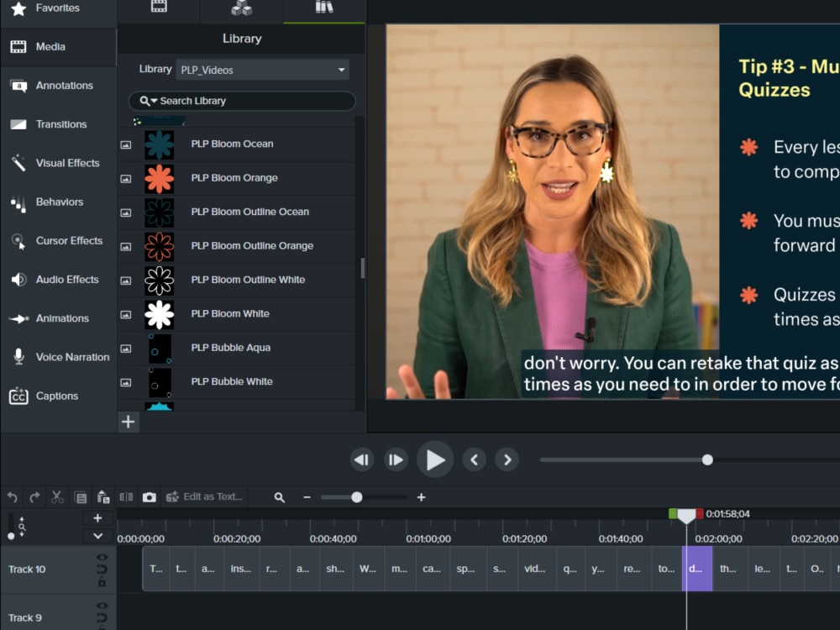Click the red out-point playhead marker
This screenshot has height=630, width=840.
pos(700,514)
